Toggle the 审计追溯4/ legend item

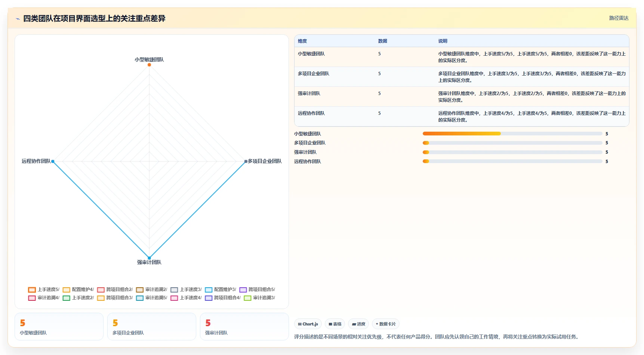(x=44, y=298)
